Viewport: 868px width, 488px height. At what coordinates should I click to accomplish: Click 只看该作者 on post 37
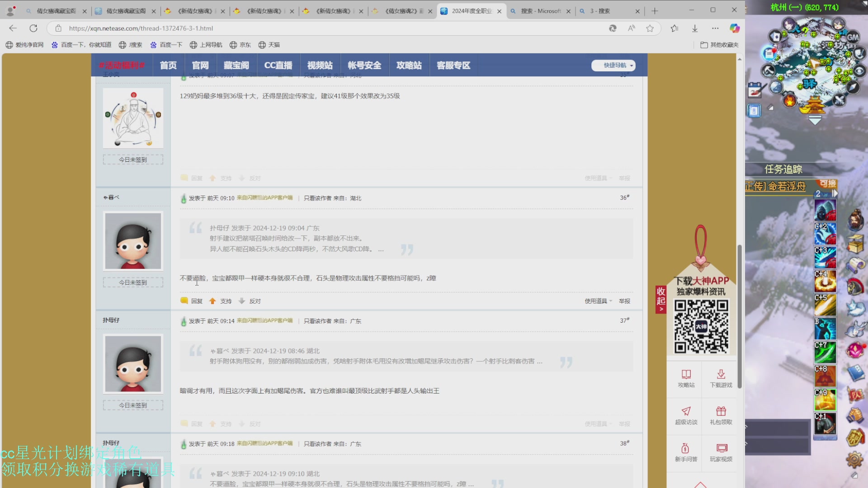tap(318, 321)
